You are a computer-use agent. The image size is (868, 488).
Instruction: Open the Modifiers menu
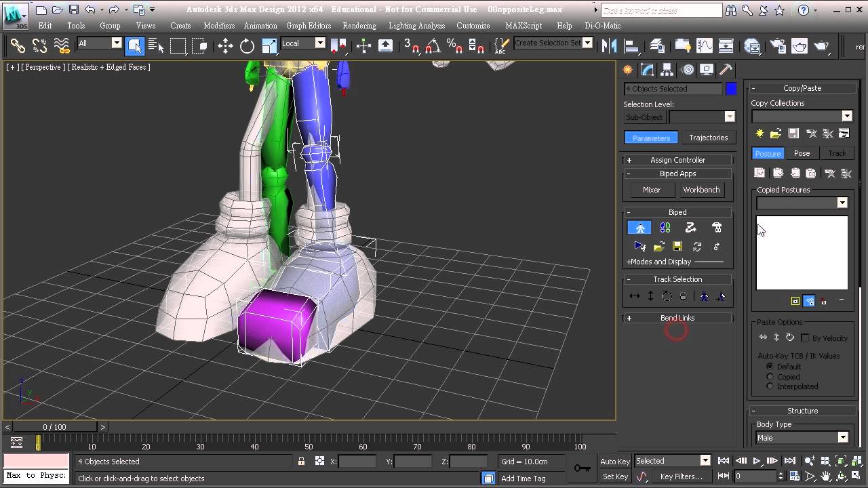(219, 26)
